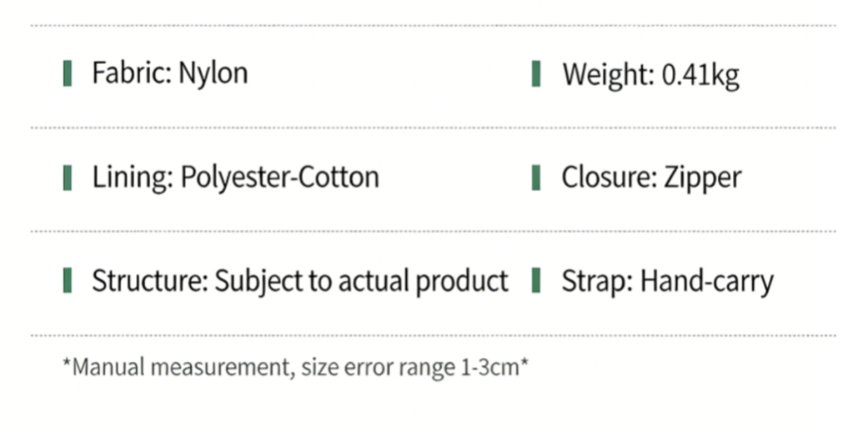Click the "Strap:" label
The width and height of the screenshot is (868, 432).
tap(597, 281)
